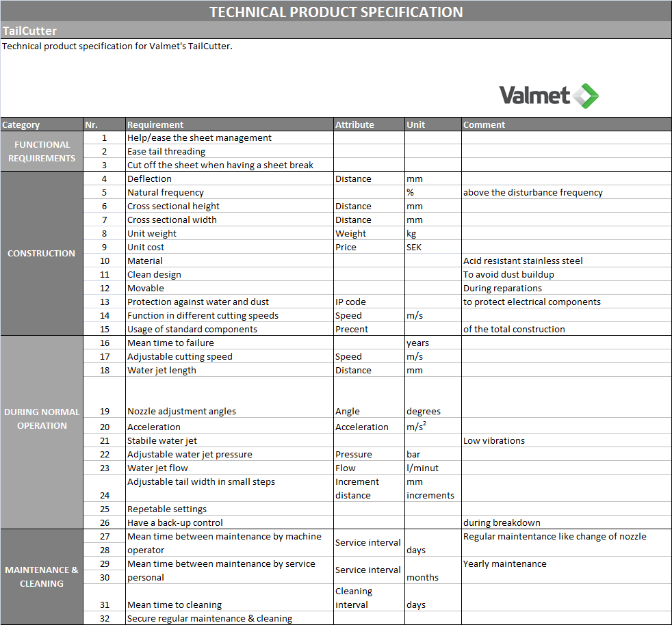Click the 'IP code' attribute cell
Screen dimensions: 672x625
pos(369,302)
